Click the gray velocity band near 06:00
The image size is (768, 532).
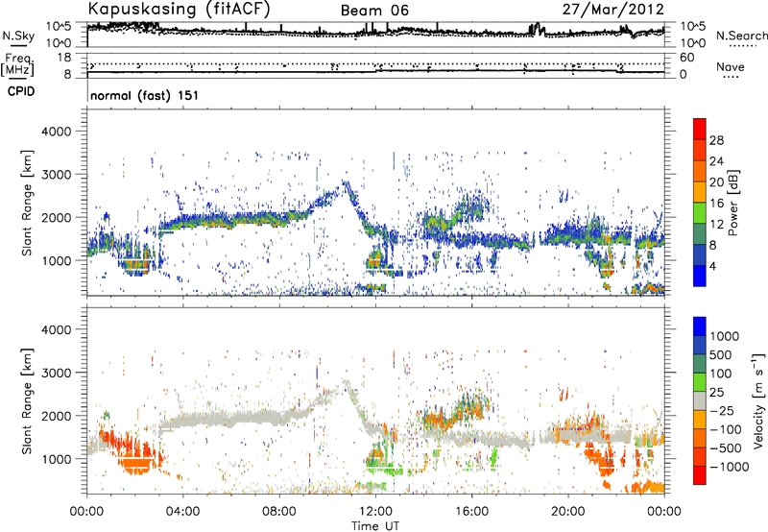pyautogui.click(x=232, y=419)
